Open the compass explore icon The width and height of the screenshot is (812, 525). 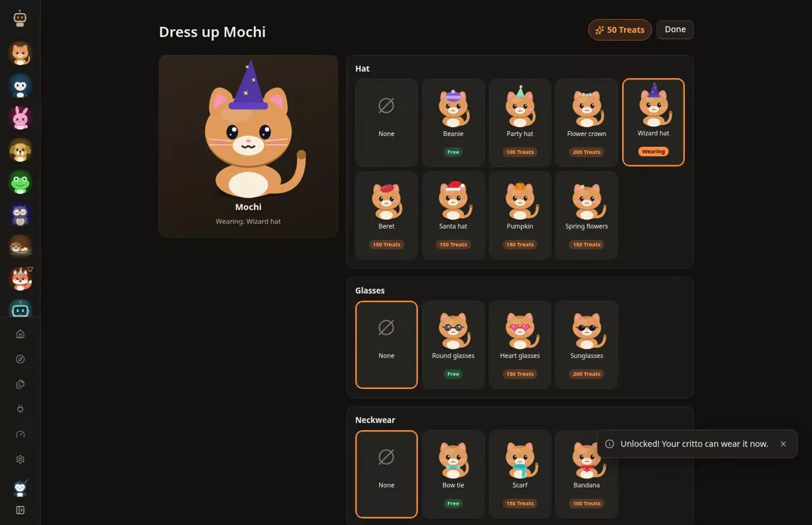(x=20, y=359)
